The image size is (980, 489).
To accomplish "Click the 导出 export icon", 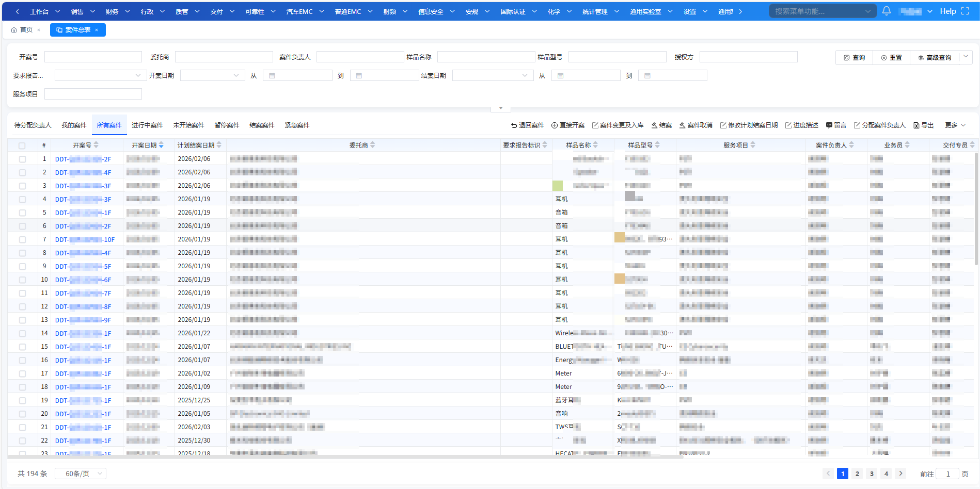I will pyautogui.click(x=916, y=125).
